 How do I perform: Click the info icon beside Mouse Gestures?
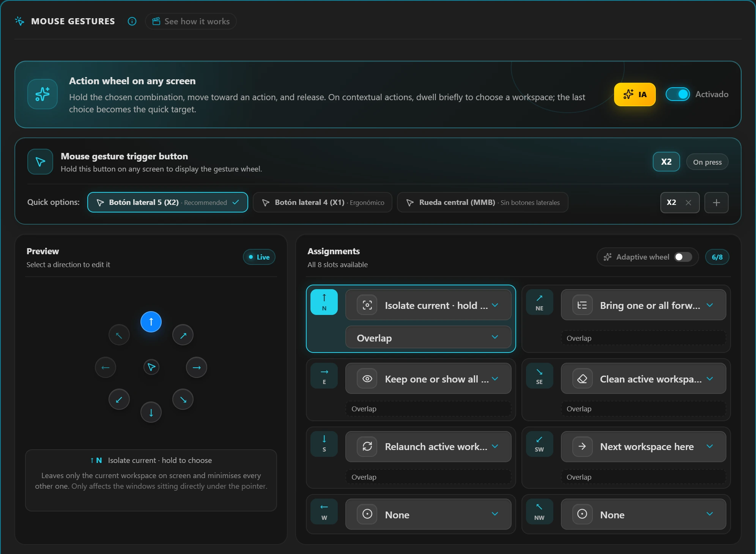[132, 21]
